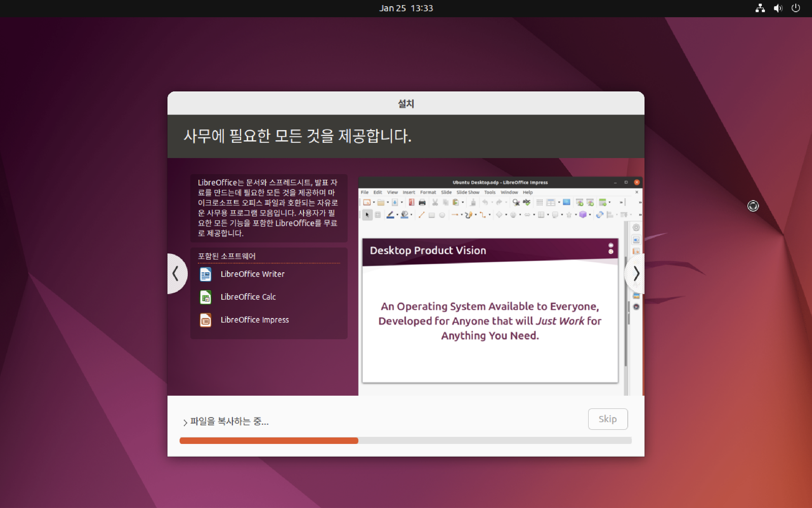This screenshot has height=508, width=812.
Task: Click Cut scissors icon in Impress preview
Action: 435,202
